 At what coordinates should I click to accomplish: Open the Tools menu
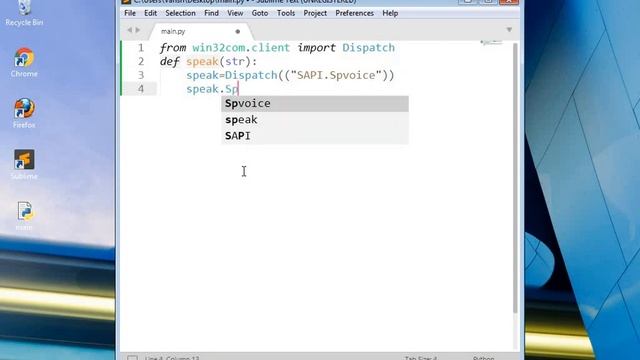coord(286,13)
